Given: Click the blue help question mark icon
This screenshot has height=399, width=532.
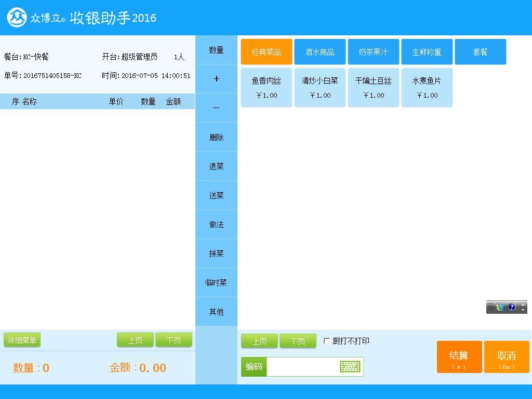Looking at the screenshot, I should click(512, 307).
